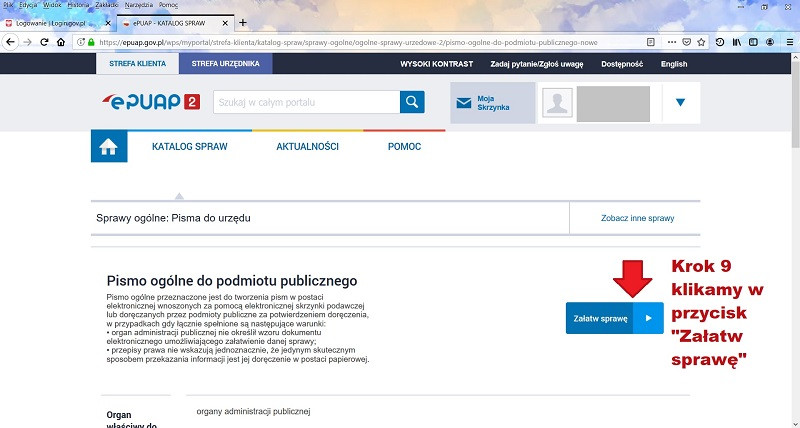Go to ePUAP home via house icon

pyautogui.click(x=109, y=146)
